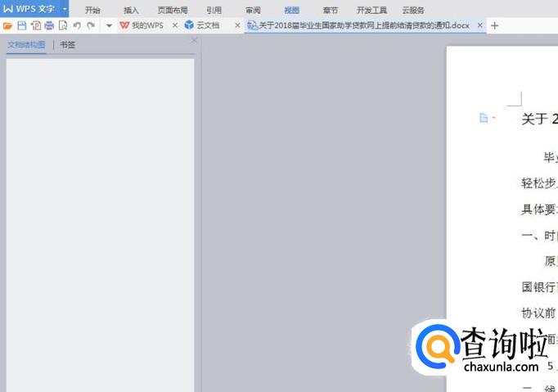Screen dimensions: 558x392
Task: Click the blue cube icon on 云文档 tab
Action: click(189, 25)
